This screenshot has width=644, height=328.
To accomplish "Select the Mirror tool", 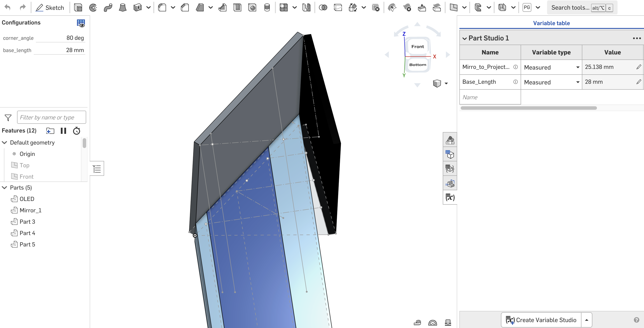I will click(306, 8).
